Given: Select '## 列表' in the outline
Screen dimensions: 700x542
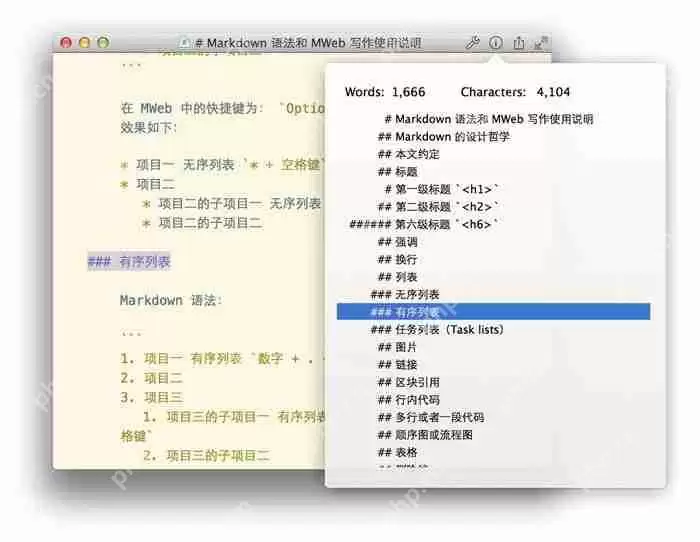Looking at the screenshot, I should (398, 277).
